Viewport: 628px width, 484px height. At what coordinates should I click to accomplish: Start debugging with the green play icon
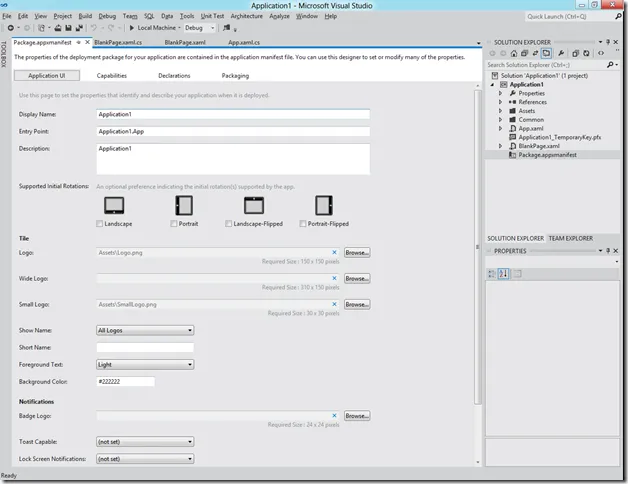pos(131,28)
